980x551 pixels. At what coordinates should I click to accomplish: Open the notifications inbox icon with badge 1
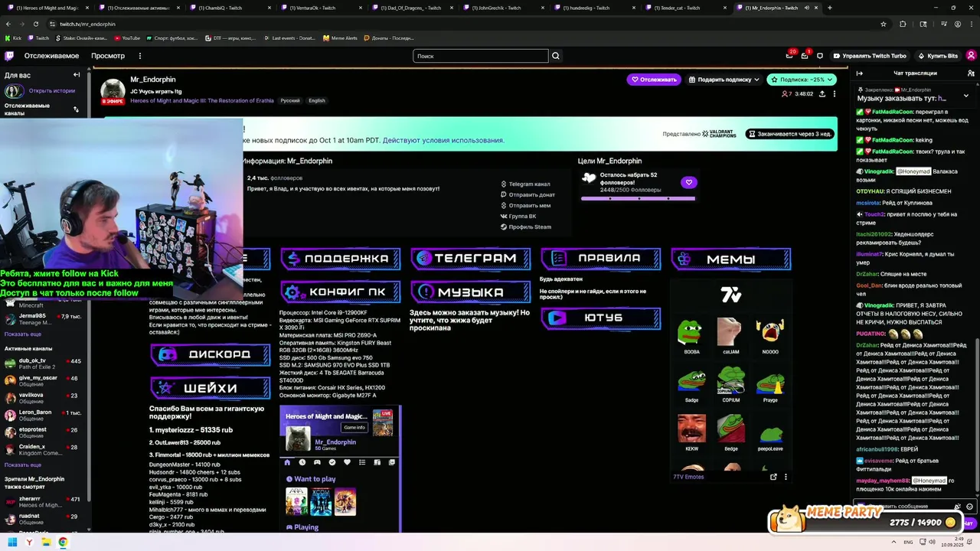(x=805, y=56)
